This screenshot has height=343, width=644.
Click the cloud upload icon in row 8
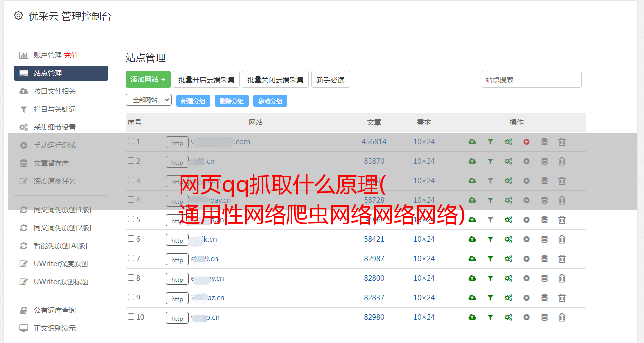[472, 278]
